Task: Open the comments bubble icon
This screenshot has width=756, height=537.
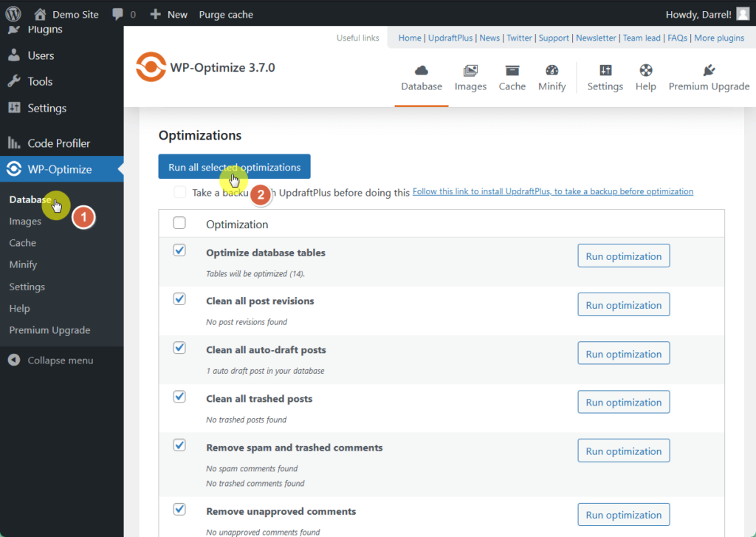Action: click(117, 15)
